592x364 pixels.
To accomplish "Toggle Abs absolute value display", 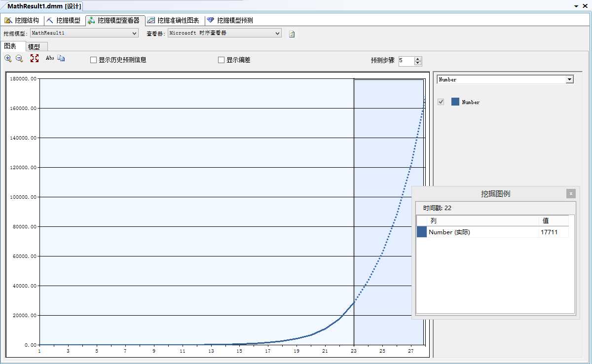I will (x=50, y=58).
